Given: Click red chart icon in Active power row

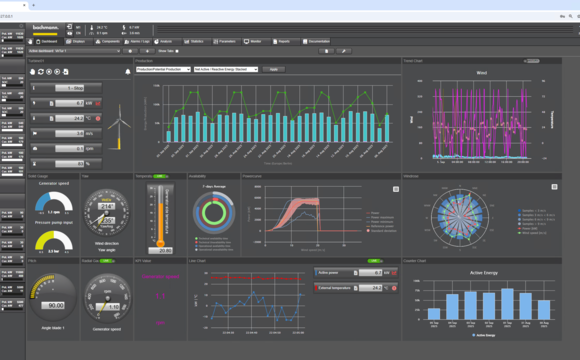Looking at the screenshot, I should click(x=394, y=273).
